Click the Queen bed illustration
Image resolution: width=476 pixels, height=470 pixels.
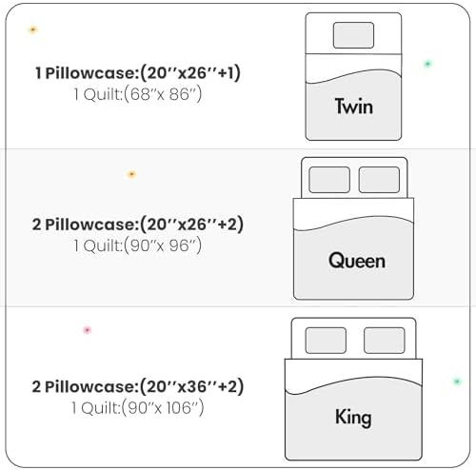pos(353,228)
